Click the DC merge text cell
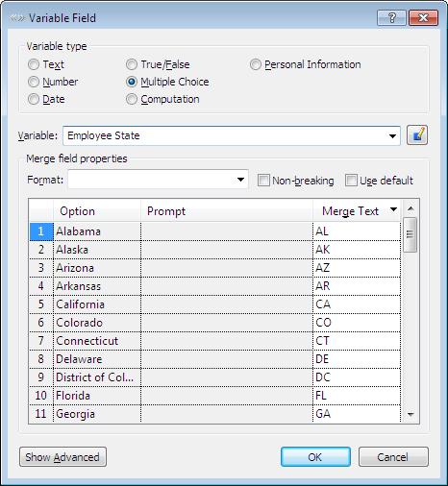 pyautogui.click(x=357, y=377)
